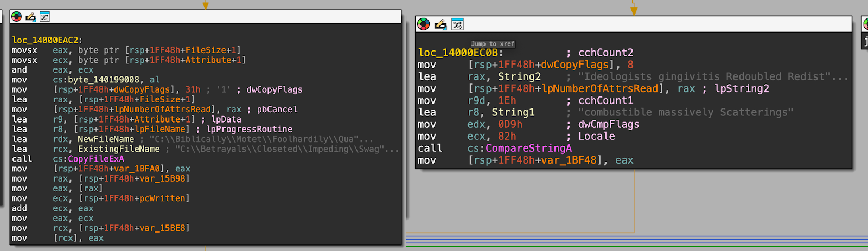
Task: Click the String2 operand
Action: point(519,77)
